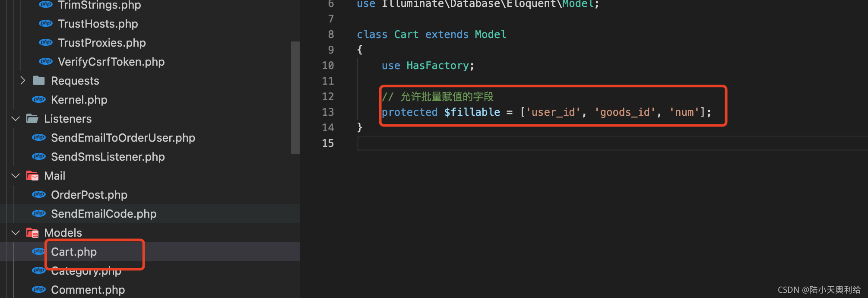Click opening brace on line 9
The width and height of the screenshot is (868, 298).
click(360, 50)
